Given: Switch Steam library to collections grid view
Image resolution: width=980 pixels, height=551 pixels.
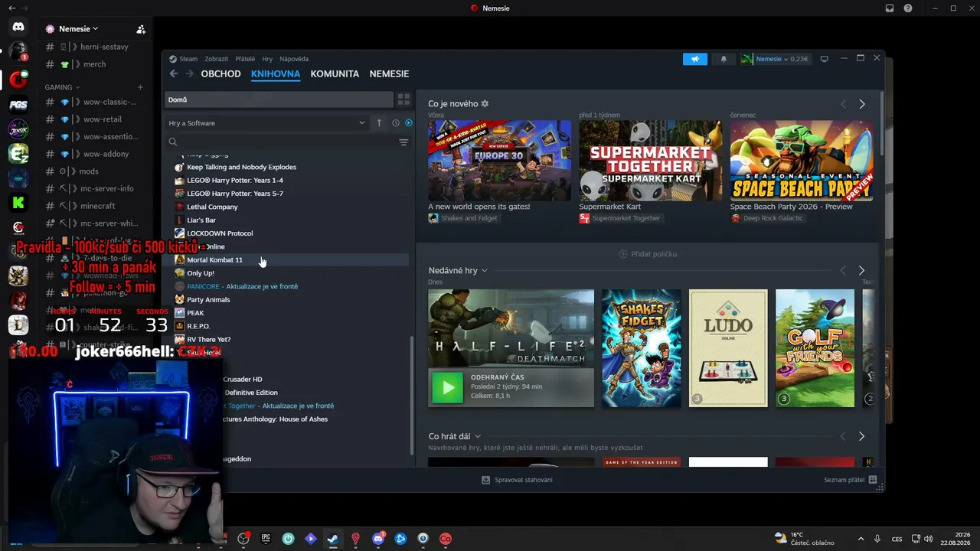Looking at the screenshot, I should tap(403, 99).
